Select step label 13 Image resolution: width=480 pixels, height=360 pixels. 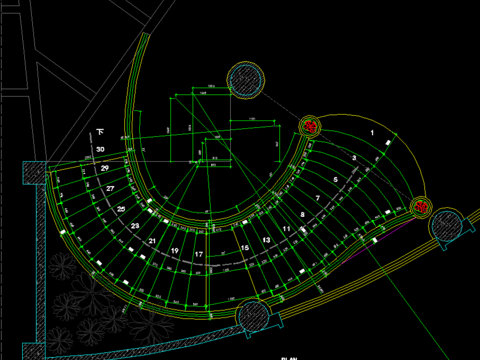coord(266,240)
